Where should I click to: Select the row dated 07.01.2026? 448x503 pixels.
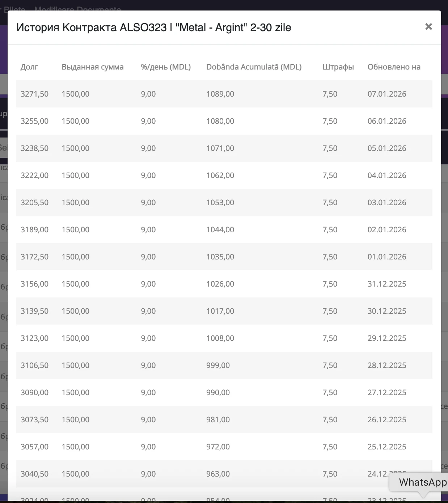coord(224,94)
